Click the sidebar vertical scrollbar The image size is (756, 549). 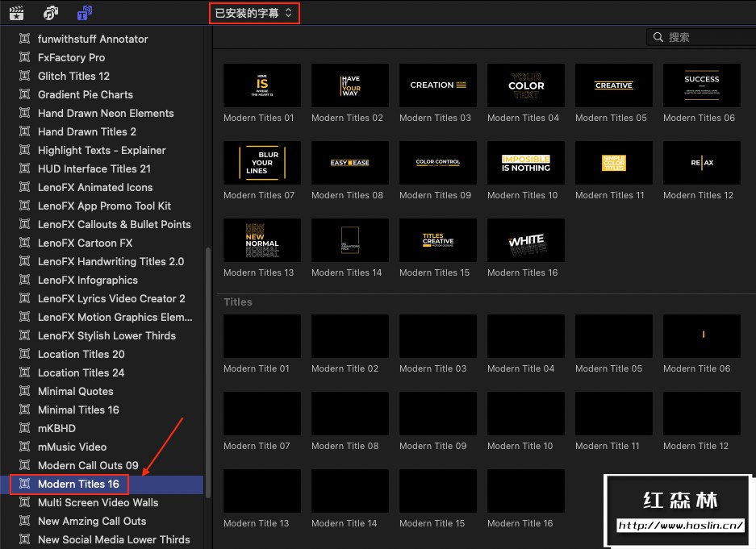208,373
